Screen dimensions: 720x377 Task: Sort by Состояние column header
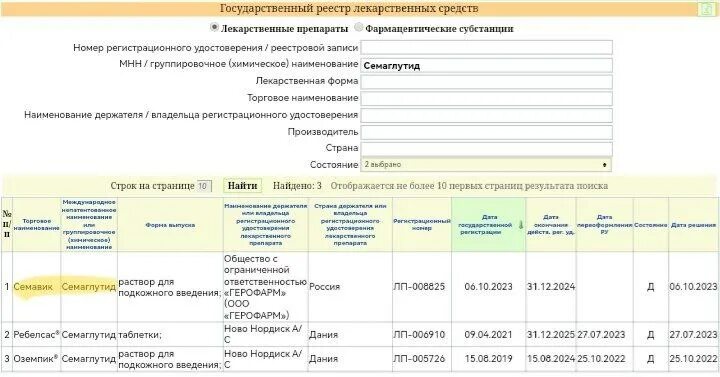click(651, 225)
